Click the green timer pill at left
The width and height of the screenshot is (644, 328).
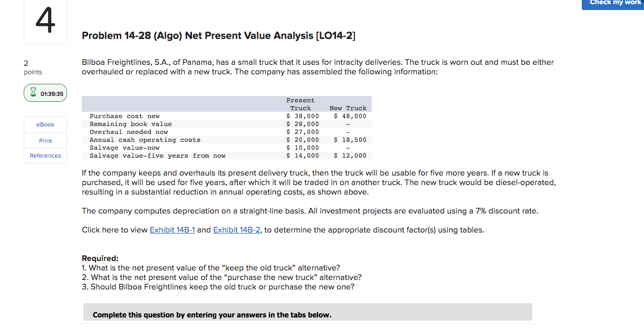[x=45, y=92]
